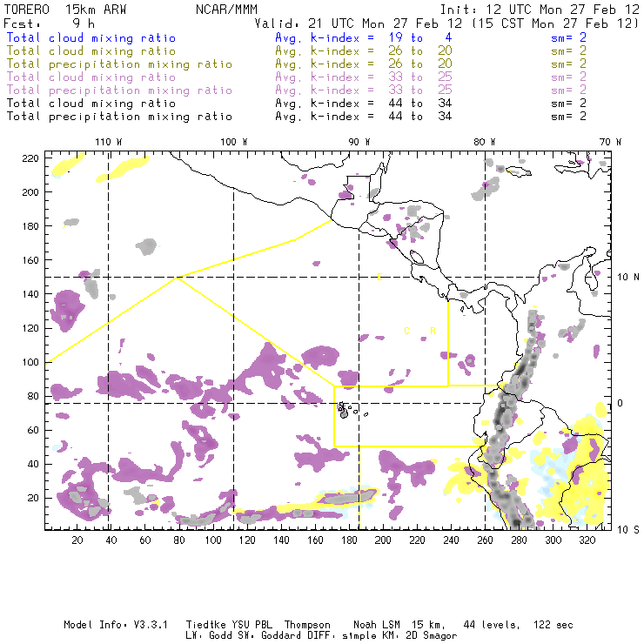Click the x-axis grid label '260'
Image resolution: width=644 pixels, height=644 pixels.
tap(485, 540)
